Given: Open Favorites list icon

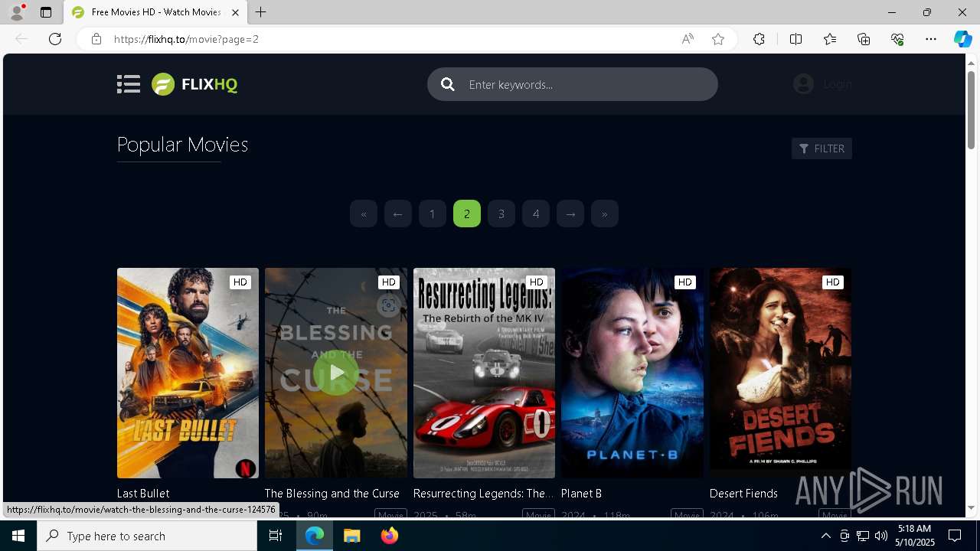Looking at the screenshot, I should [830, 39].
